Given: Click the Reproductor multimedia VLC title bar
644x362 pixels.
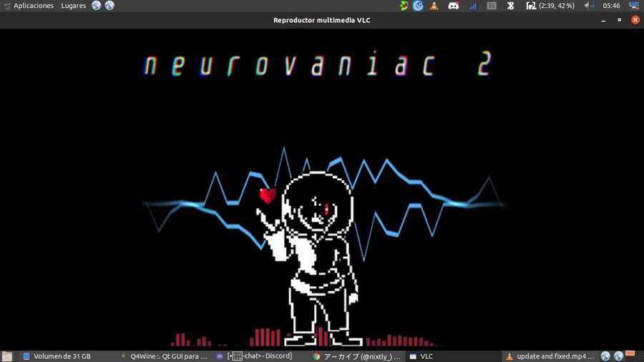Looking at the screenshot, I should pyautogui.click(x=322, y=20).
